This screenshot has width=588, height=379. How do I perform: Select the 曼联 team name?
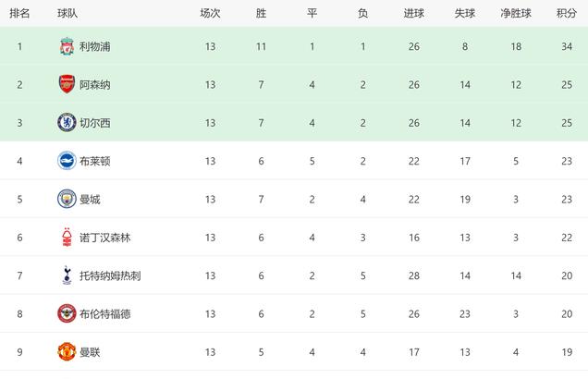[90, 352]
